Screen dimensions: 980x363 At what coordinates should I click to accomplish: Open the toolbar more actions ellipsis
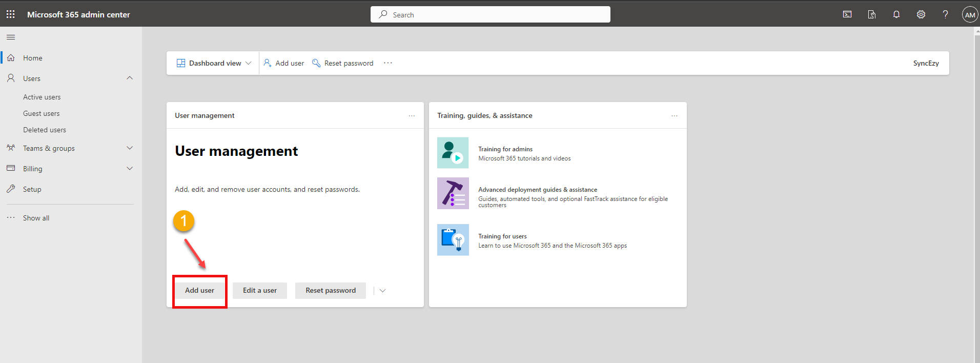point(388,63)
